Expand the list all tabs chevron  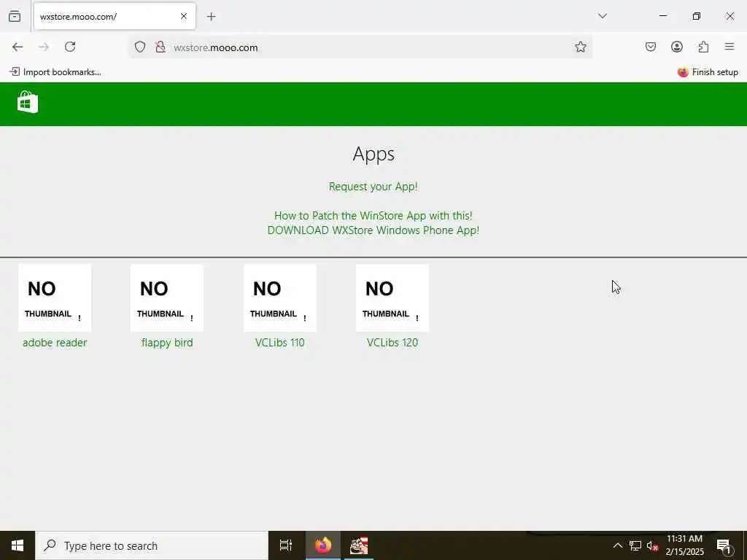(x=603, y=16)
